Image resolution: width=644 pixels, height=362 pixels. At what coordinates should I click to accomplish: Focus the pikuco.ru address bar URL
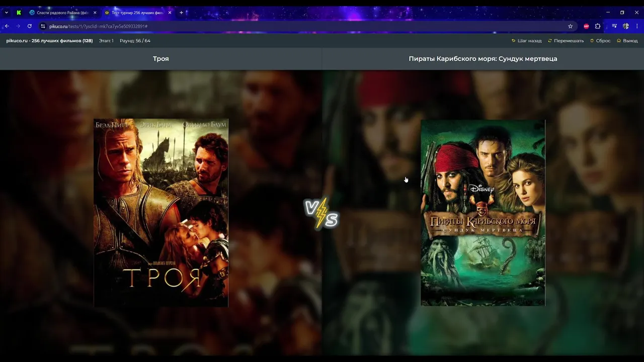coord(98,26)
